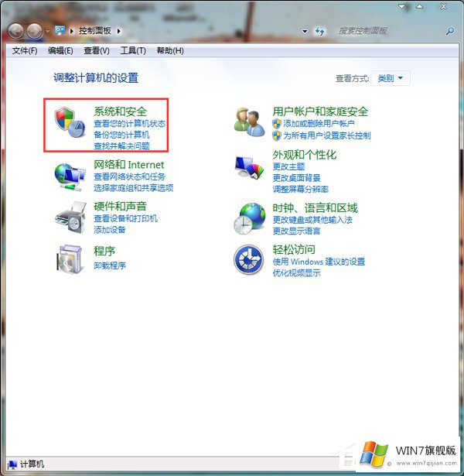
Task: Open the 查看方式 类别 dropdown
Action: (x=391, y=78)
